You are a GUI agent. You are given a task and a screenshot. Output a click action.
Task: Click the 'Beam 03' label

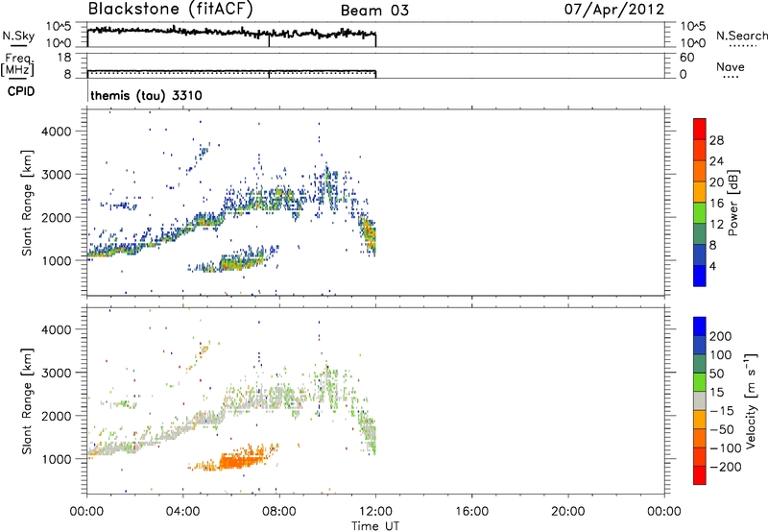pyautogui.click(x=374, y=11)
